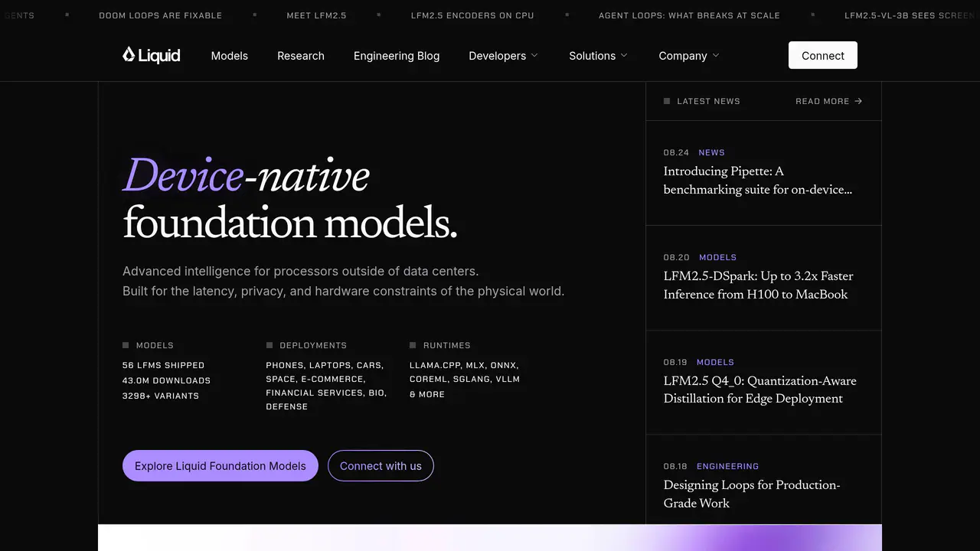Click the RUNTIMES label
Viewport: 980px width, 551px height.
(446, 345)
